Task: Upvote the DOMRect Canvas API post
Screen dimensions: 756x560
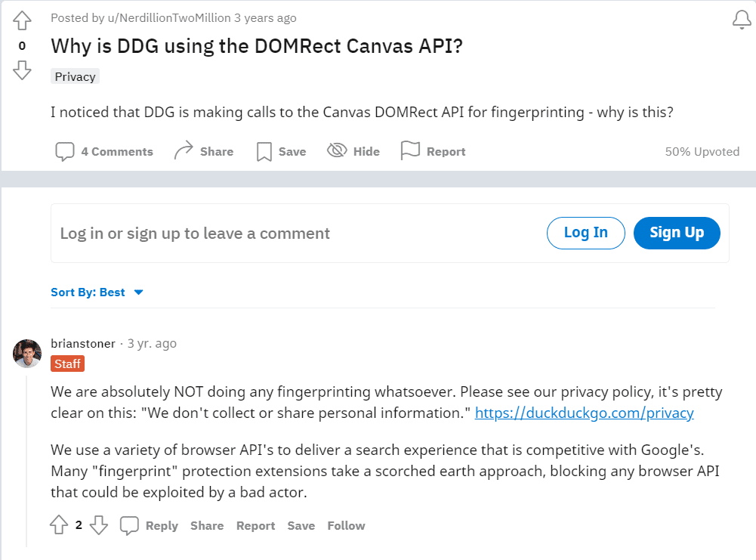Action: point(22,20)
